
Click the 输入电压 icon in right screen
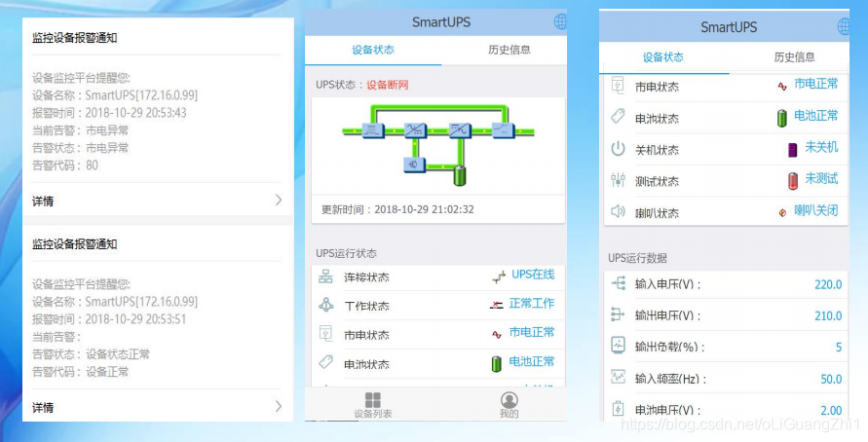618,283
